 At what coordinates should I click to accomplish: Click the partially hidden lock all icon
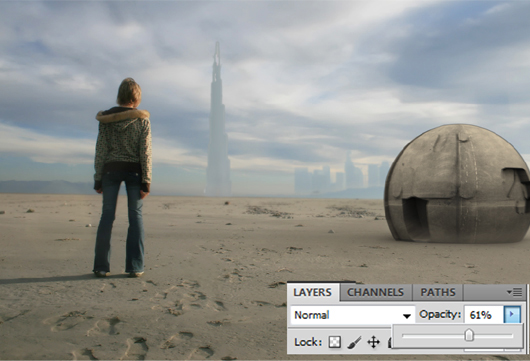390,342
